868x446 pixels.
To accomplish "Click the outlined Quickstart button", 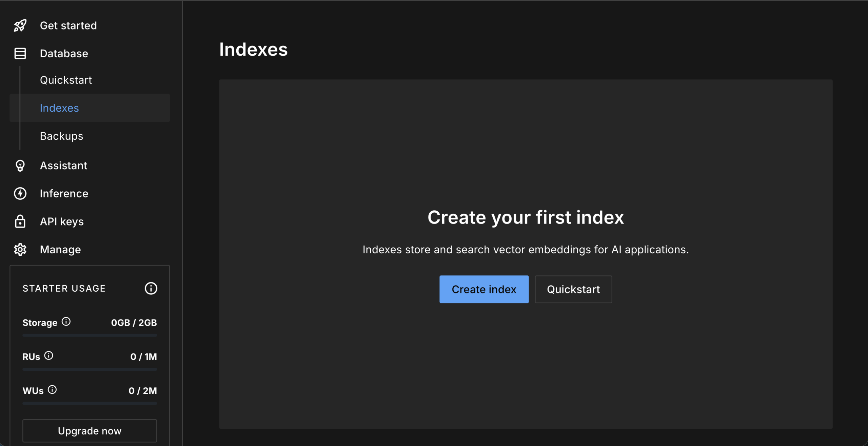I will [573, 289].
